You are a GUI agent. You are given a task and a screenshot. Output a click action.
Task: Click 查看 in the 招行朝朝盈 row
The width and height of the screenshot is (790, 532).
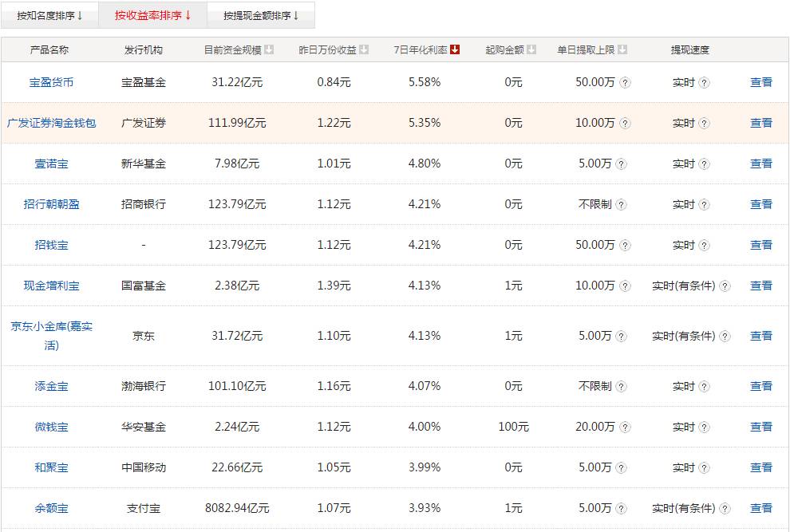pos(760,204)
